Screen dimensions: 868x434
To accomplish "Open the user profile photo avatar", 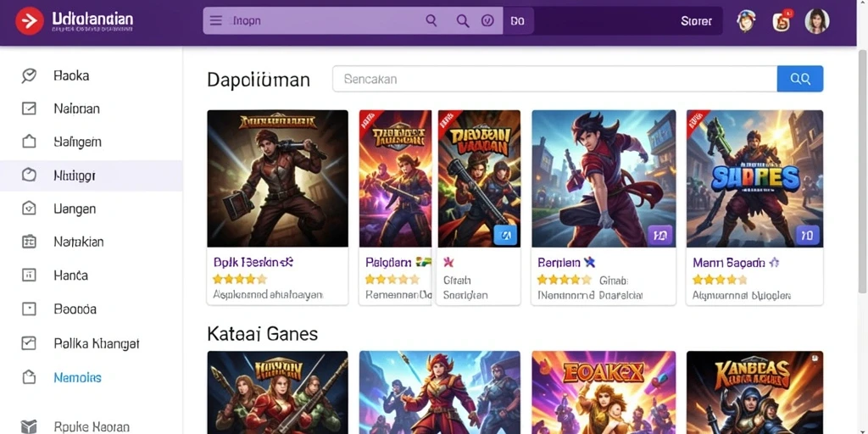I will [816, 21].
